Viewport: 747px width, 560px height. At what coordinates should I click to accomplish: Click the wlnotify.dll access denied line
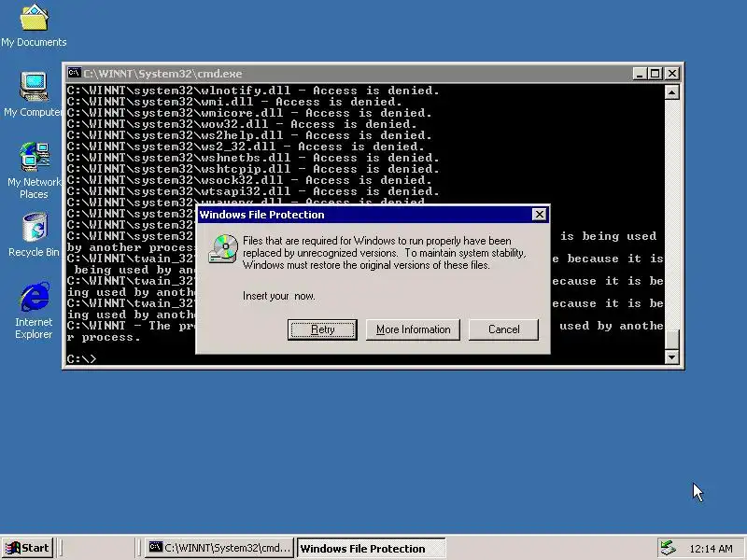click(253, 91)
